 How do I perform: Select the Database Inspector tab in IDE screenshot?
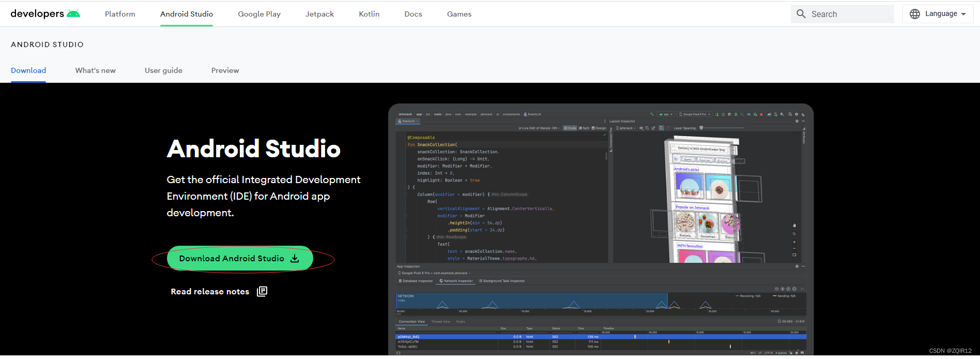416,281
